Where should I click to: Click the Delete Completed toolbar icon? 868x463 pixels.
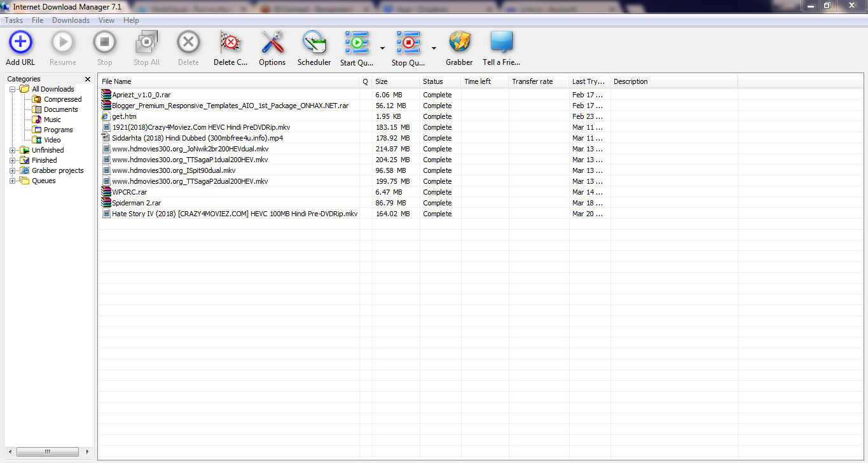[230, 43]
